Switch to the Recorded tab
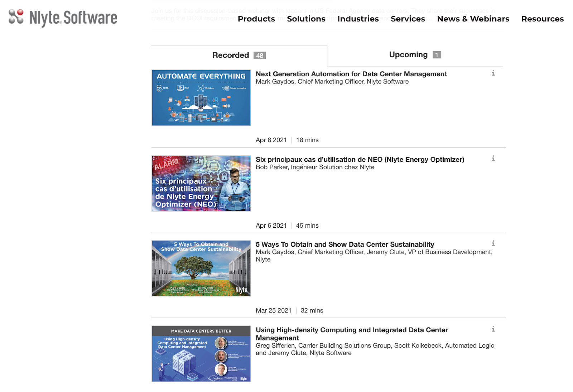The image size is (573, 392). pyautogui.click(x=239, y=55)
